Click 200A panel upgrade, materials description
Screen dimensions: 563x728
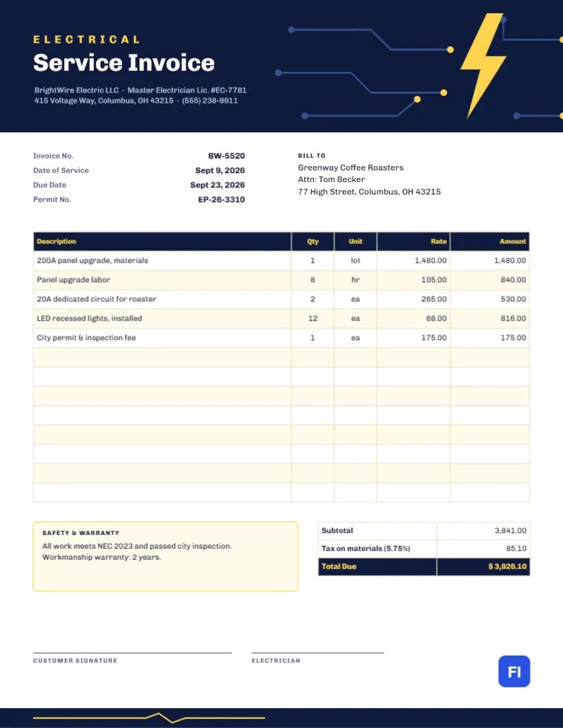[x=92, y=261]
